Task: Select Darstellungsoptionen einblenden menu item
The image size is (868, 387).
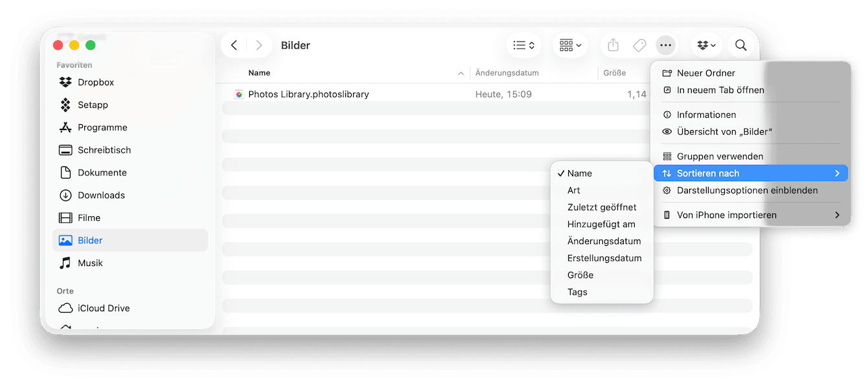Action: (747, 190)
